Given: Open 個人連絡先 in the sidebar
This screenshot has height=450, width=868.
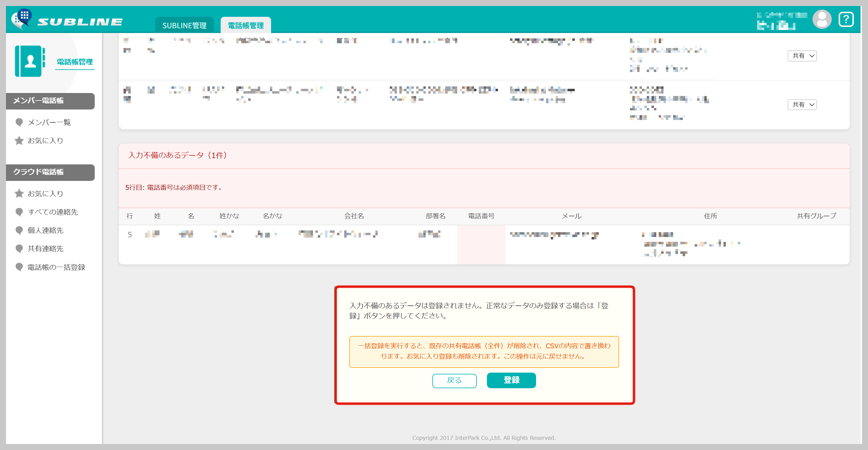Looking at the screenshot, I should click(46, 230).
